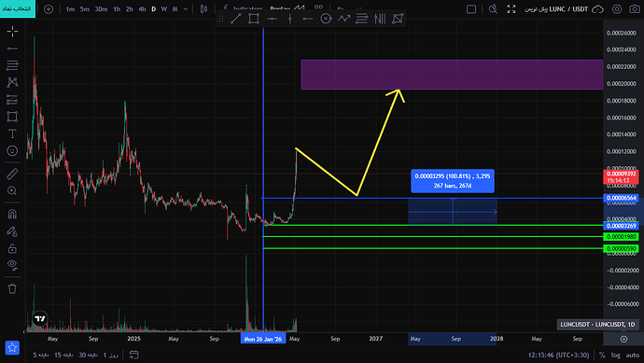Hide all drawings with eye icon
The image size is (644, 363).
12,265
